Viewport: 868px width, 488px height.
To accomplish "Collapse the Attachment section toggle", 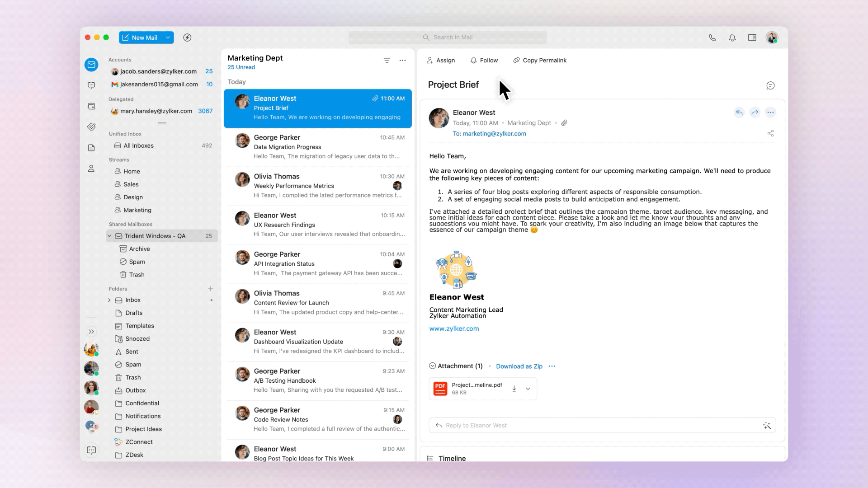I will pyautogui.click(x=432, y=366).
